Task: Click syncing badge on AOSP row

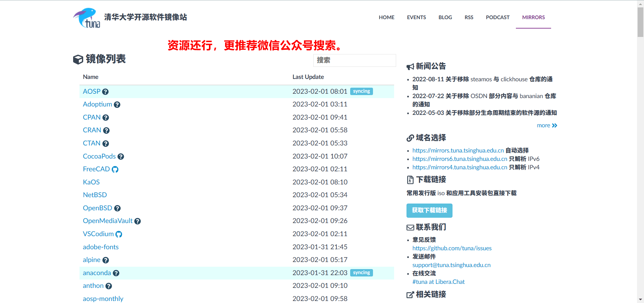Action: click(x=361, y=91)
